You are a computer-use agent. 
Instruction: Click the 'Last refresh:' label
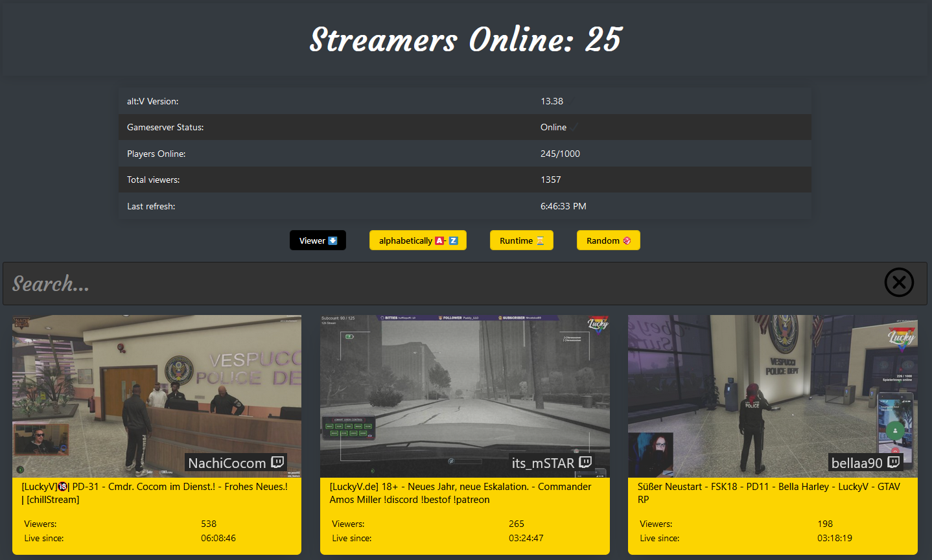coord(151,206)
